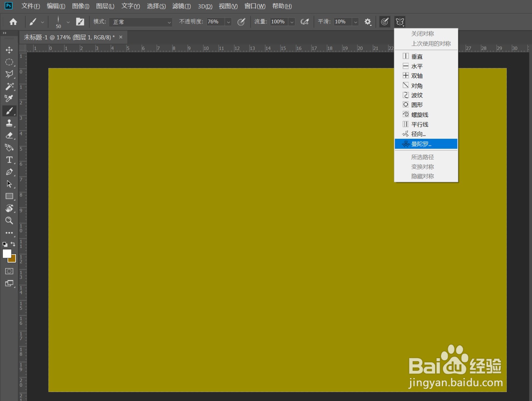Open the 帮助 menu
Image resolution: width=532 pixels, height=401 pixels.
282,6
